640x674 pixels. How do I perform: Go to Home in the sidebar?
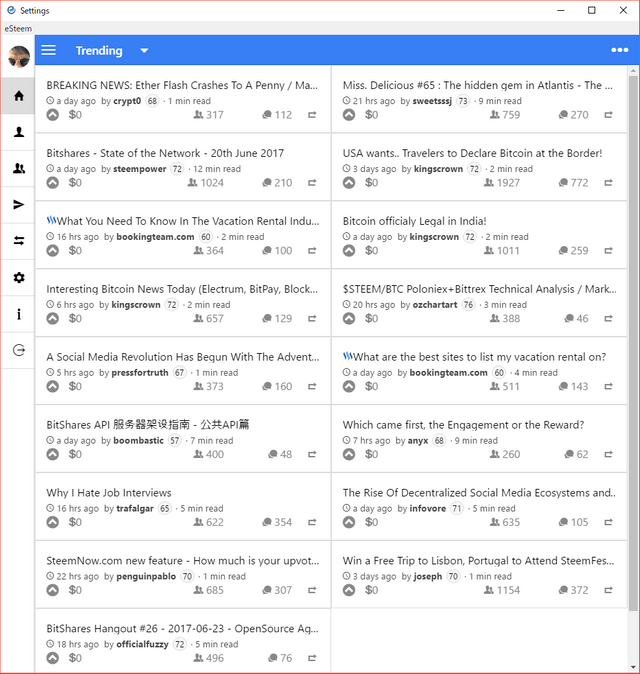pos(18,95)
